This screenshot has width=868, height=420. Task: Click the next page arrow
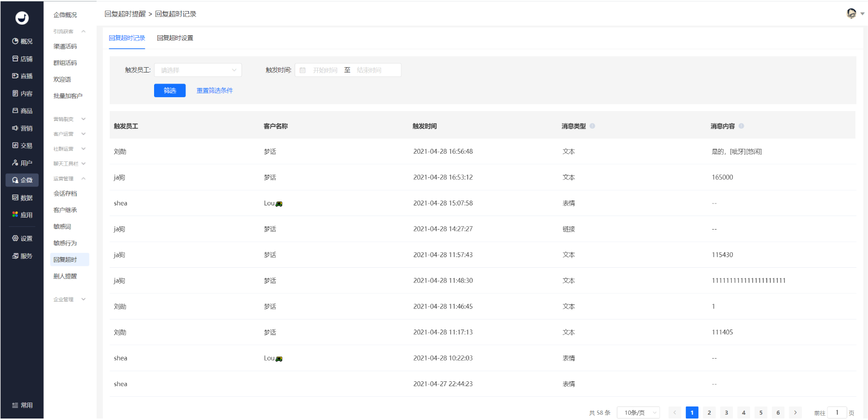[x=796, y=413]
